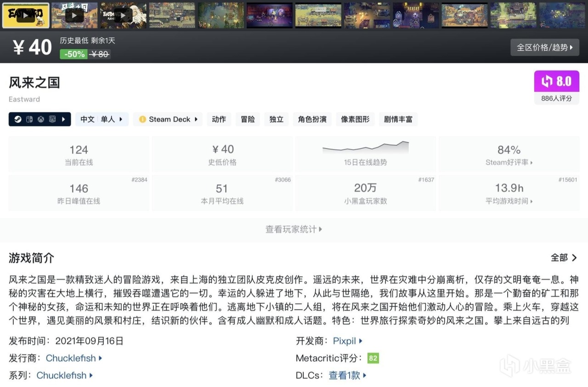This screenshot has height=387, width=588.
Task: View the 15日在线趋势 trend chart
Action: tap(366, 154)
